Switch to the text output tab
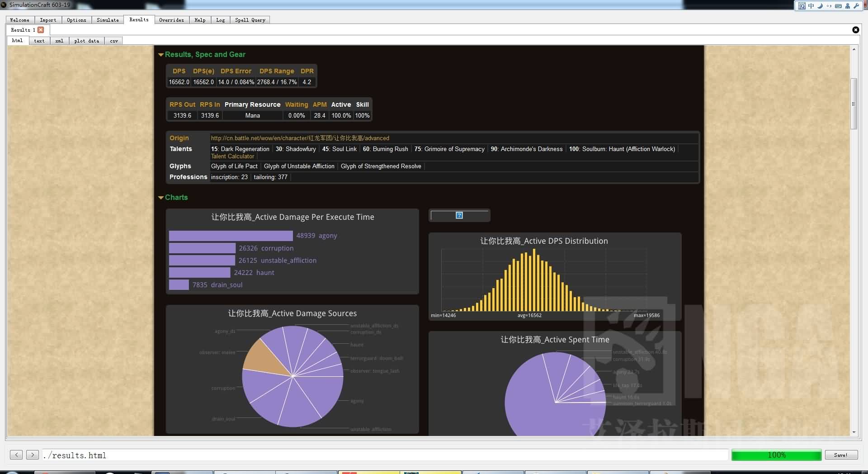The height and width of the screenshot is (474, 868). [39, 41]
